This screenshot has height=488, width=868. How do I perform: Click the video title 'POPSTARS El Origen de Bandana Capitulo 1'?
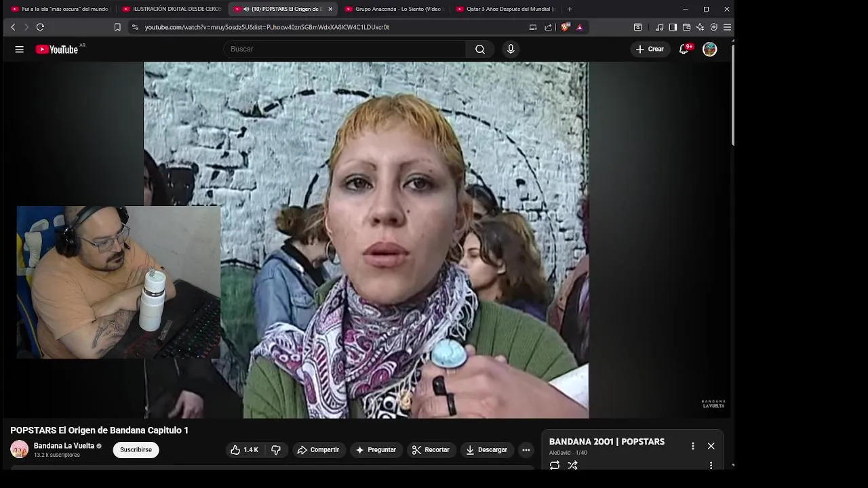coord(99,430)
